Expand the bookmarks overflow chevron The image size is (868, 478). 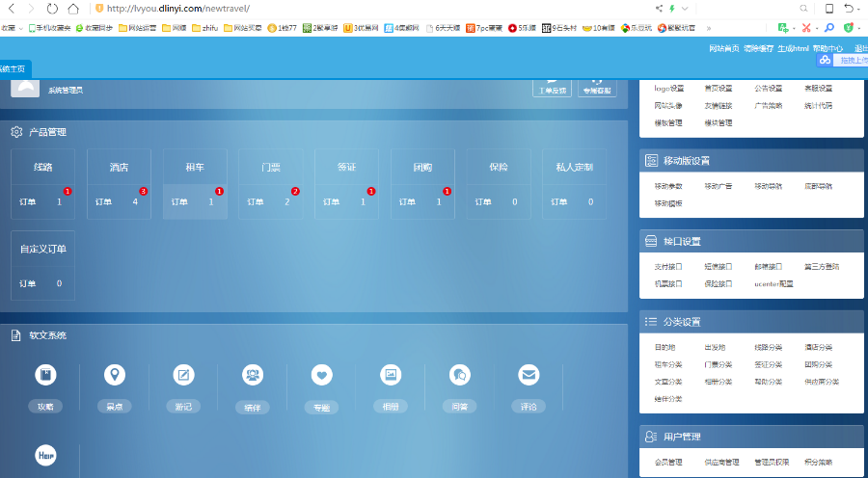pyautogui.click(x=709, y=28)
